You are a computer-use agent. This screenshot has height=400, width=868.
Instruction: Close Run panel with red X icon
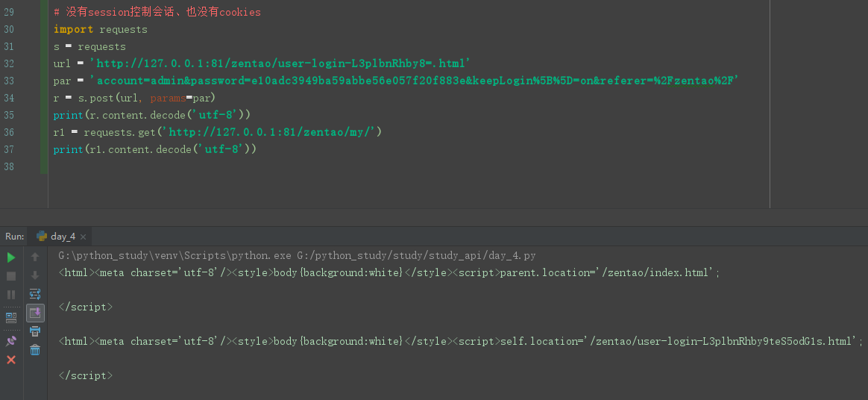click(x=11, y=360)
